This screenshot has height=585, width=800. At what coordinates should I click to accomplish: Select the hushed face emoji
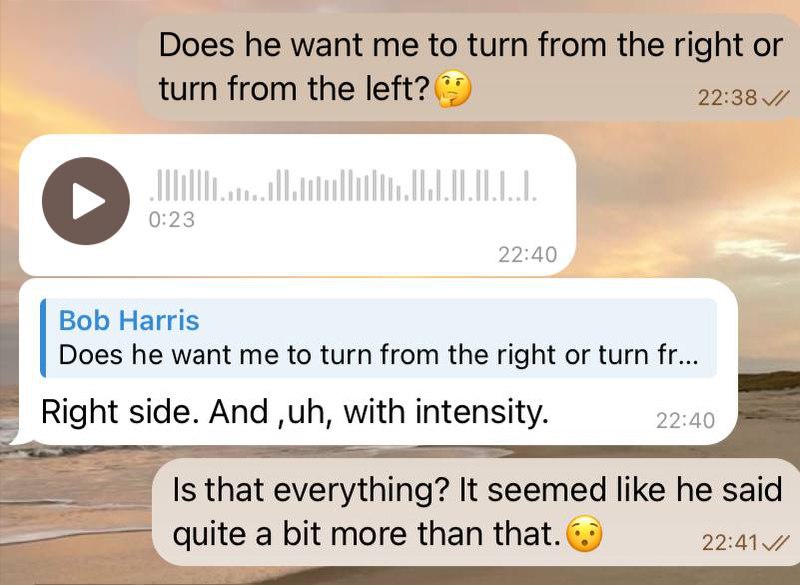click(x=585, y=533)
